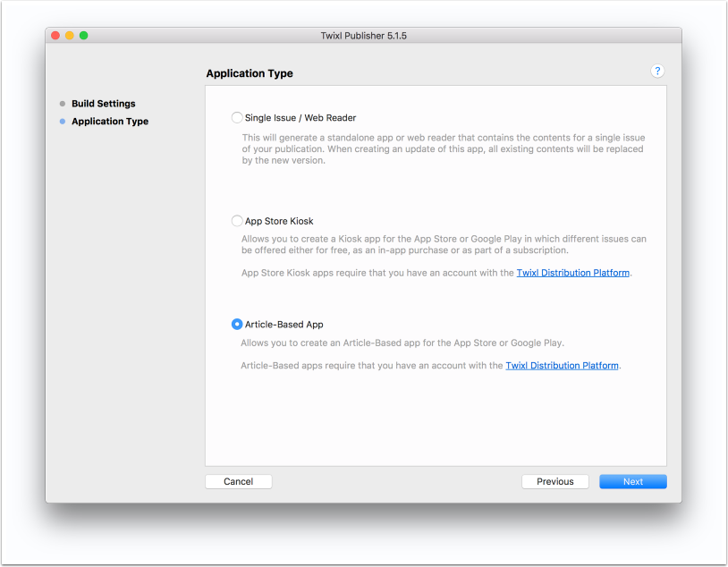Click the text 'Allows you to create a Kiosk app'

(x=444, y=244)
